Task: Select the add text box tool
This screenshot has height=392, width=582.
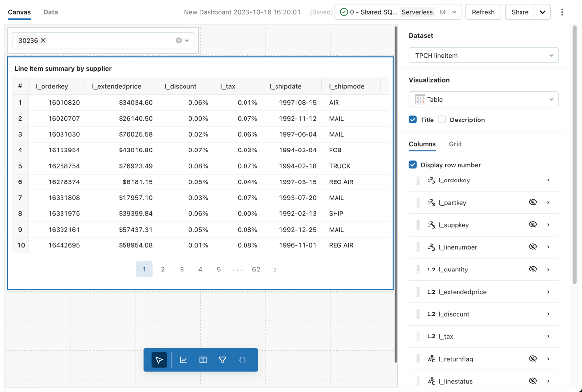Action: pyautogui.click(x=203, y=360)
